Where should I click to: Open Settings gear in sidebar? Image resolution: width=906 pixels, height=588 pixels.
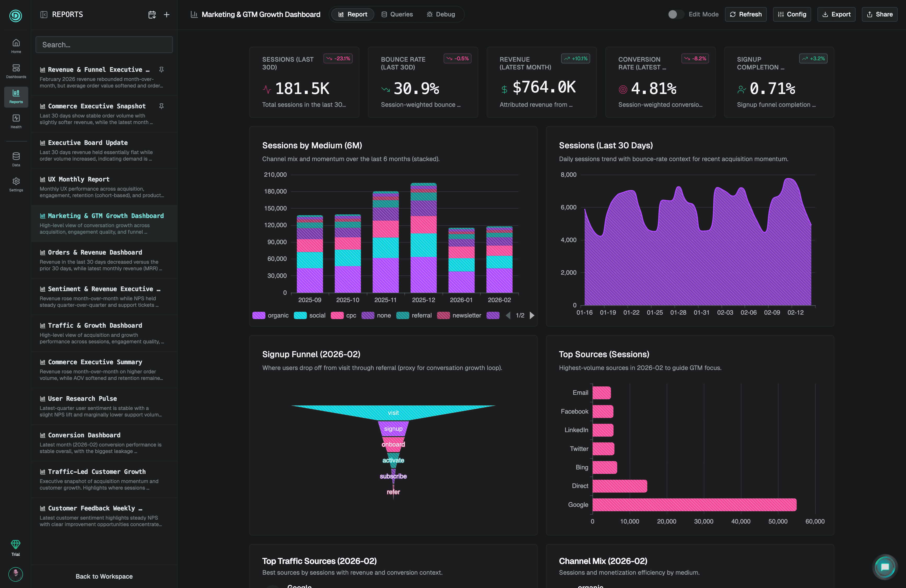[x=16, y=184]
